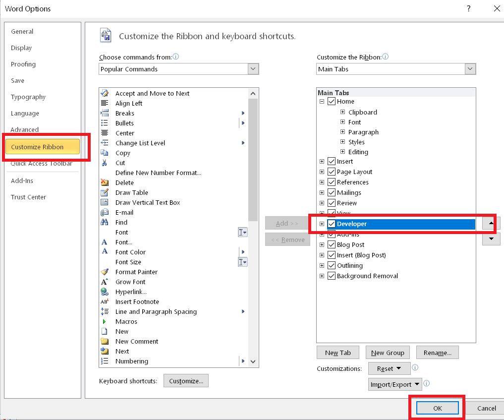Image resolution: width=504 pixels, height=420 pixels.
Task: Click the E-mail command icon
Action: pos(105,213)
